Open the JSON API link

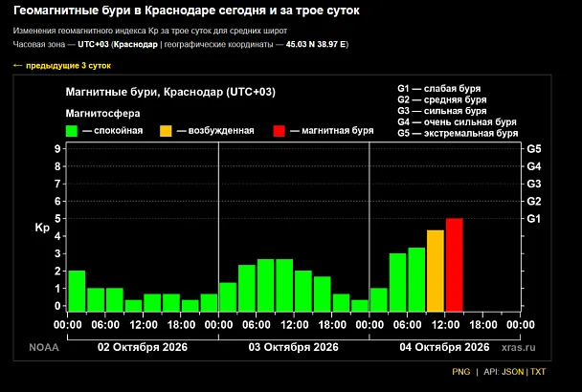(512, 372)
